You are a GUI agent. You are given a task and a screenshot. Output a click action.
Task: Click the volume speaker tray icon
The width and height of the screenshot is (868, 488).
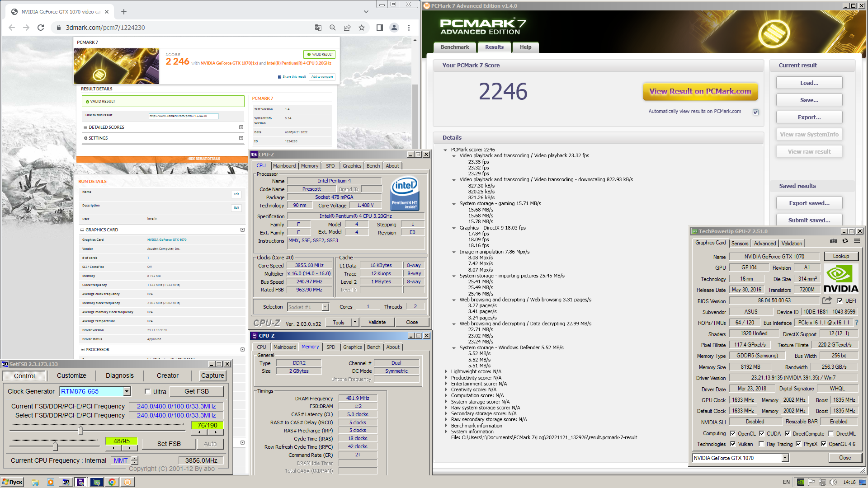[833, 482]
